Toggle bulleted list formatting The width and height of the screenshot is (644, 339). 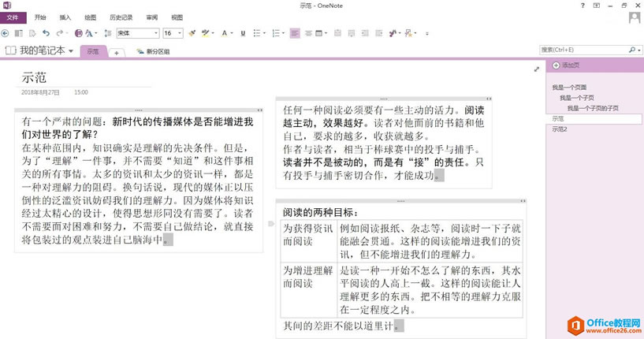[x=257, y=33]
